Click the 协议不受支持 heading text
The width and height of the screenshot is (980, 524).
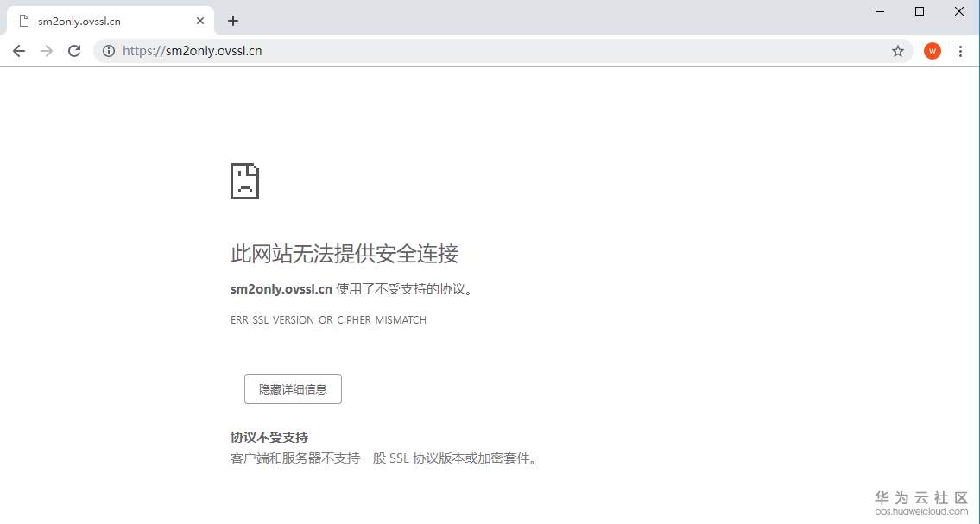[269, 437]
